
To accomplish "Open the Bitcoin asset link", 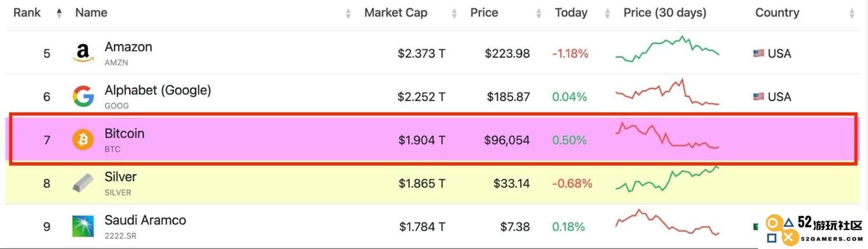I will (124, 133).
